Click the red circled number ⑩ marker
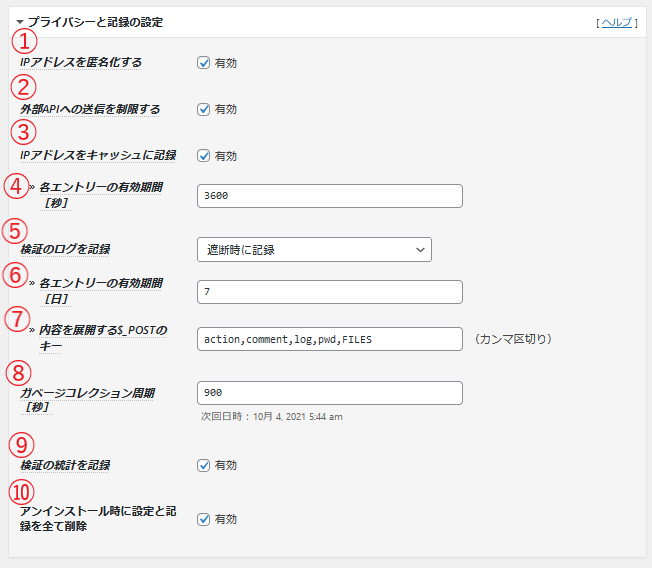Image resolution: width=652 pixels, height=568 pixels. click(21, 492)
